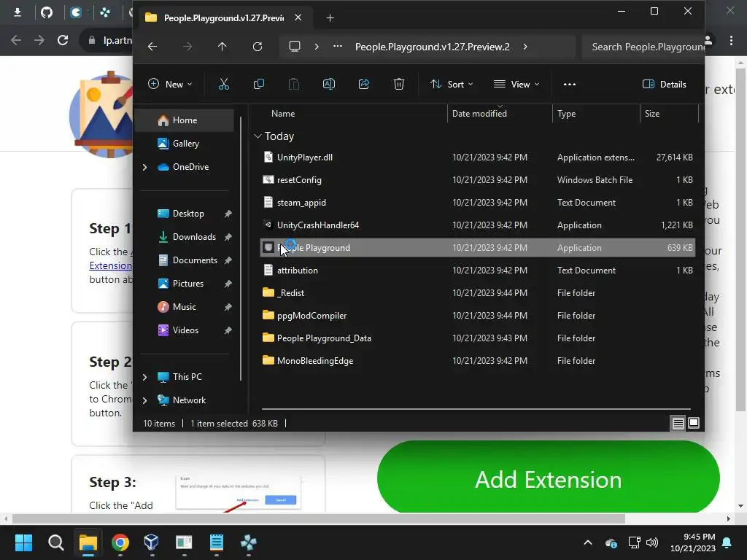Select UnityCrashHandler64 application
The image size is (747, 560).
point(478,225)
